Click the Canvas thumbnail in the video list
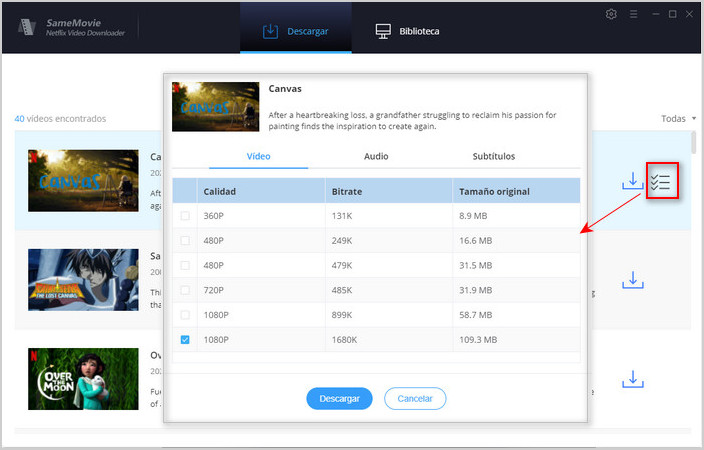 (x=83, y=181)
